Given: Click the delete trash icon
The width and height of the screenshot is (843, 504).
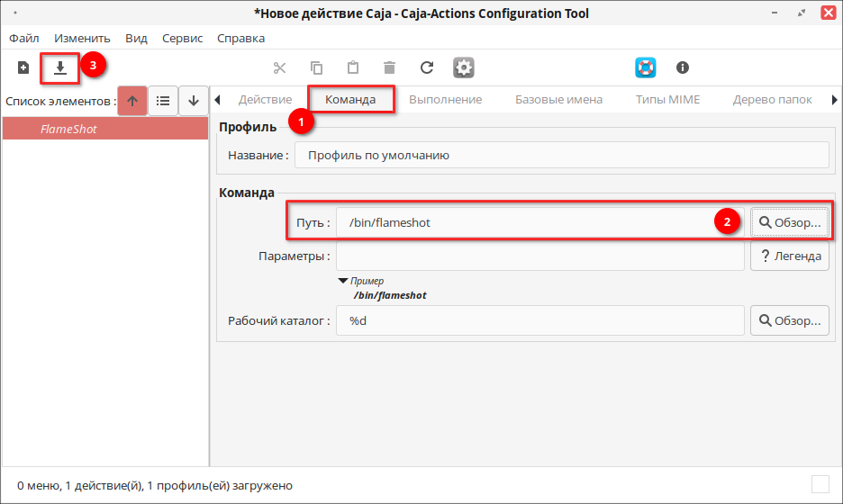Looking at the screenshot, I should [x=390, y=67].
